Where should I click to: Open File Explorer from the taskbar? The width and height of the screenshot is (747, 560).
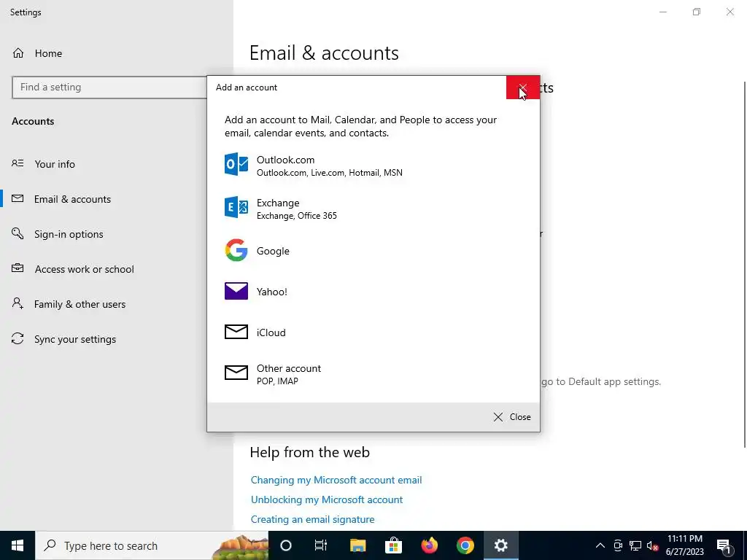pos(357,545)
